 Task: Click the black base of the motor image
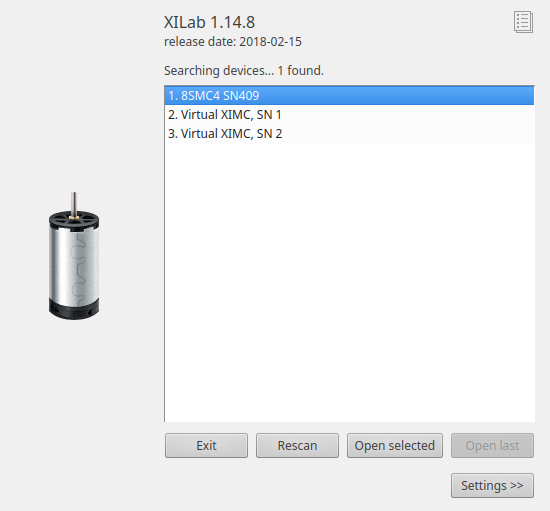(74, 309)
